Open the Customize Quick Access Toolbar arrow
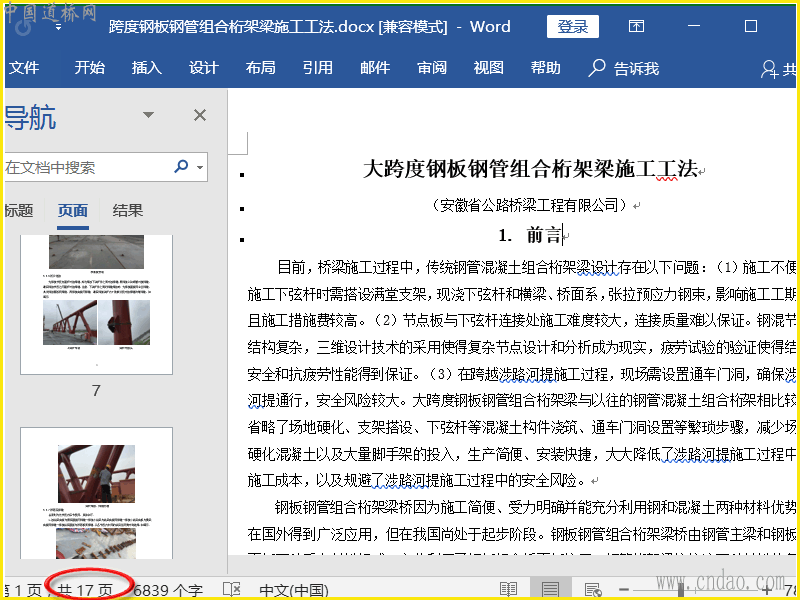Screen dimensions: 800x600 (x=58, y=27)
